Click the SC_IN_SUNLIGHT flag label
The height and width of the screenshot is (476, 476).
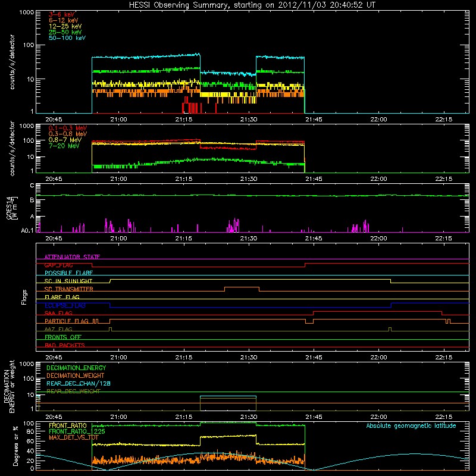[x=68, y=281]
